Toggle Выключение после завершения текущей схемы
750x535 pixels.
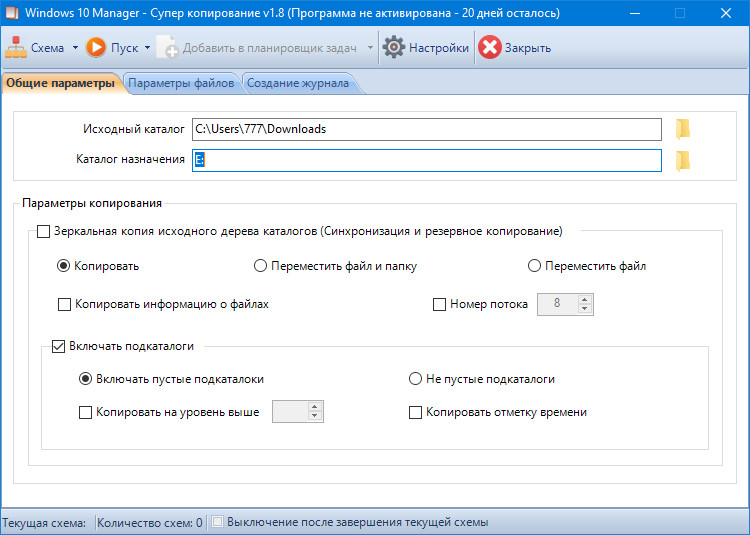pos(218,522)
